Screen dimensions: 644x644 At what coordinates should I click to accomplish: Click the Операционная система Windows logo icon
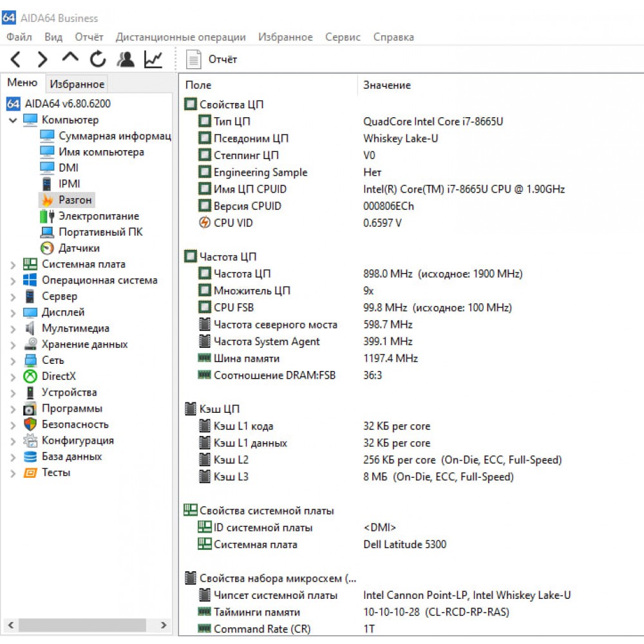(30, 280)
